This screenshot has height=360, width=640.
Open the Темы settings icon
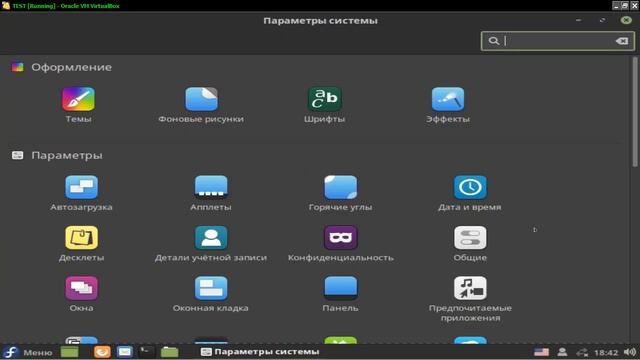pos(78,99)
